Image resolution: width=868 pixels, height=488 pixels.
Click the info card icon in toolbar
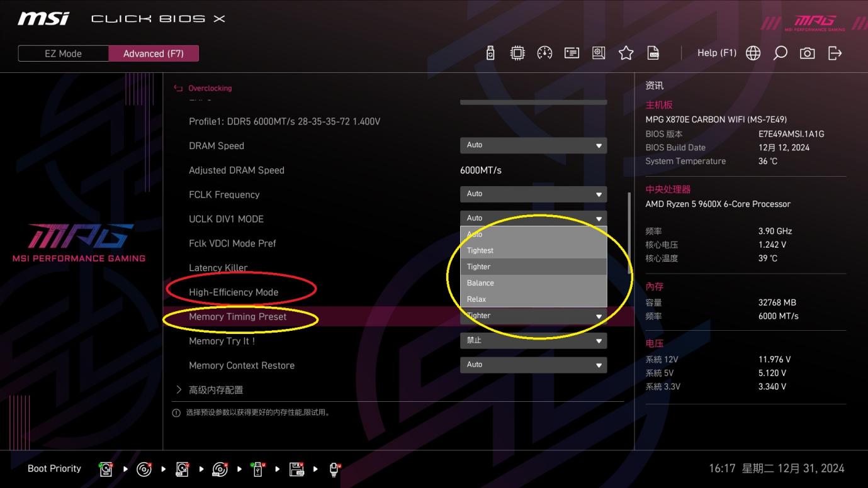click(572, 53)
